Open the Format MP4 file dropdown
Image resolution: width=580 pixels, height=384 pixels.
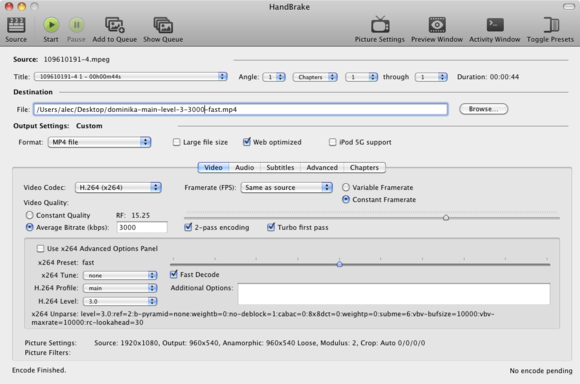pos(99,142)
